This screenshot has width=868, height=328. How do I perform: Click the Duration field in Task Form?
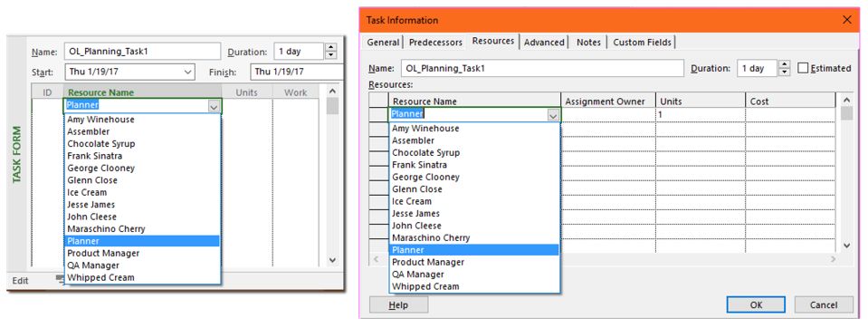pos(299,52)
